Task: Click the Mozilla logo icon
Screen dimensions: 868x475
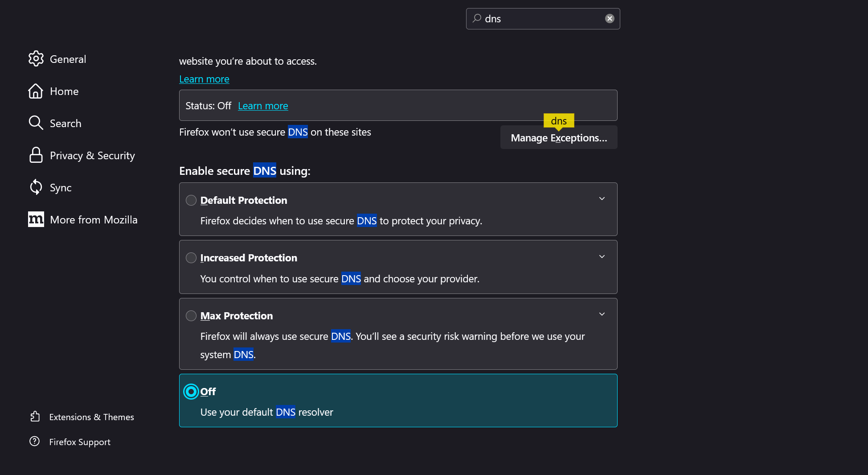Action: pyautogui.click(x=36, y=219)
